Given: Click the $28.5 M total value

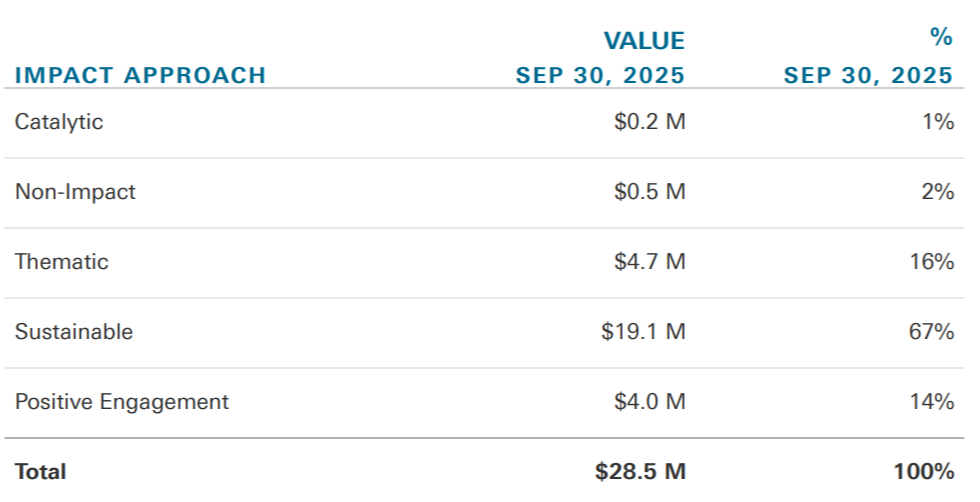Looking at the screenshot, I should tap(640, 471).
